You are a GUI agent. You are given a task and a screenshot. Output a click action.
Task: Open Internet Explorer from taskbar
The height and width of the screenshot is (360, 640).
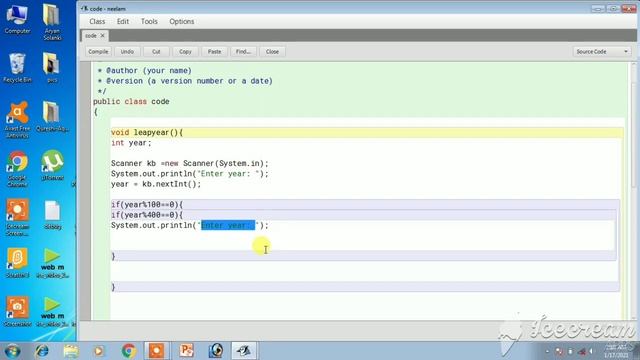(42, 351)
